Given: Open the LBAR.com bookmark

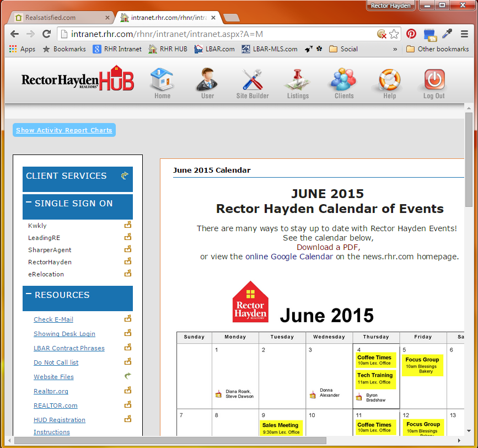Looking at the screenshot, I should click(x=214, y=49).
